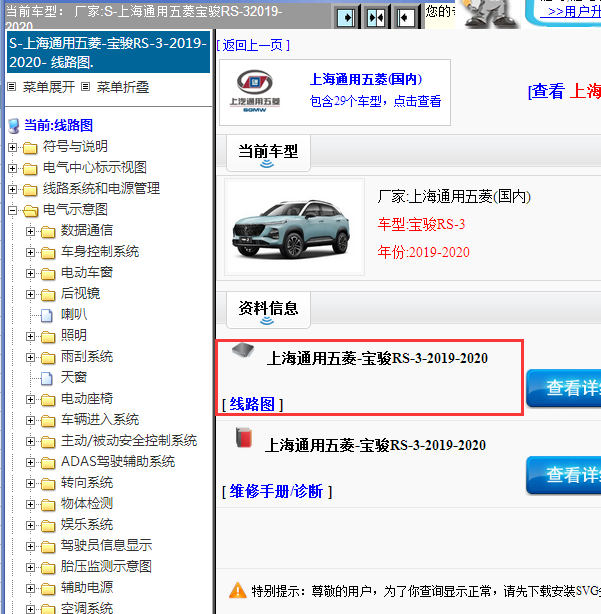This screenshot has height=614, width=601.
Task: Click the 转向系统 folder icon
Action: [48, 484]
